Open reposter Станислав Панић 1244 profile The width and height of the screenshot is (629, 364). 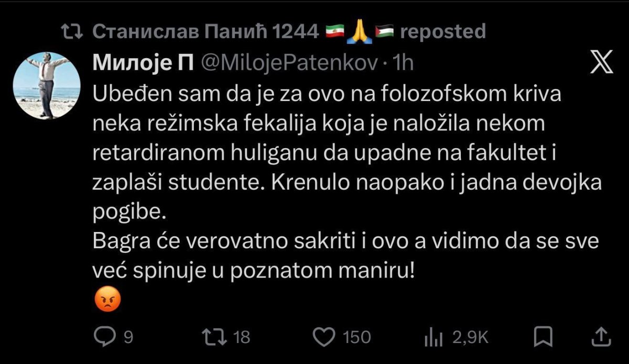(x=205, y=32)
